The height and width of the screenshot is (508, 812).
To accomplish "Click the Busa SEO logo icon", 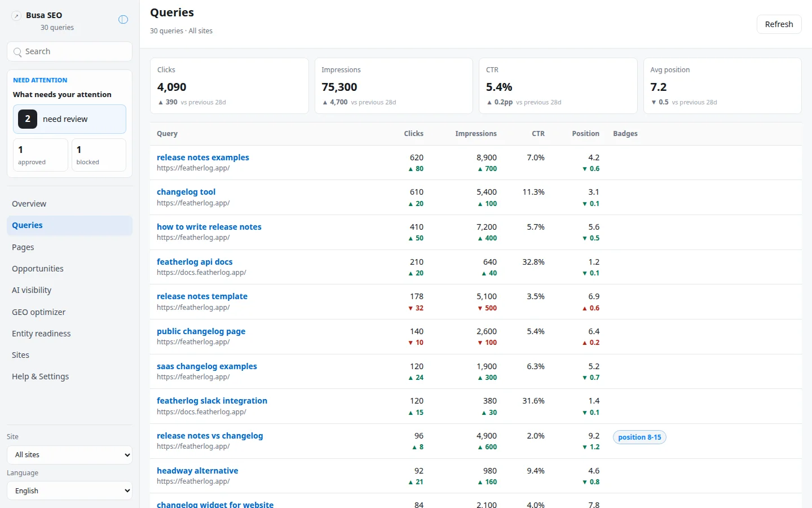I will click(16, 16).
